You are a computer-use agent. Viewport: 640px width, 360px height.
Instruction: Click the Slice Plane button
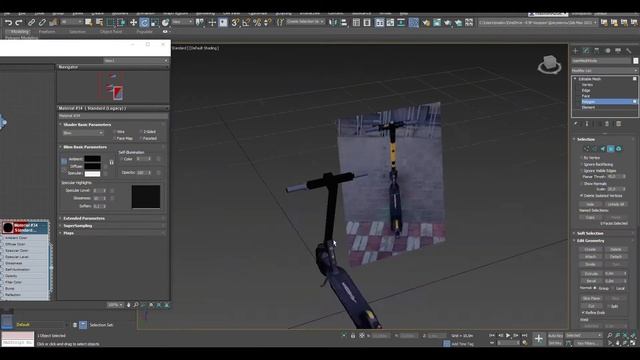591,298
